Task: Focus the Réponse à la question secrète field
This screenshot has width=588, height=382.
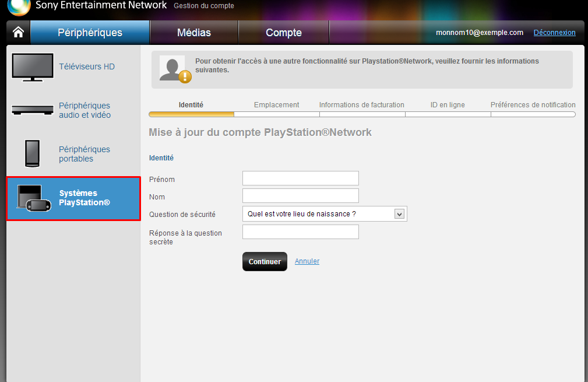Action: (x=301, y=232)
